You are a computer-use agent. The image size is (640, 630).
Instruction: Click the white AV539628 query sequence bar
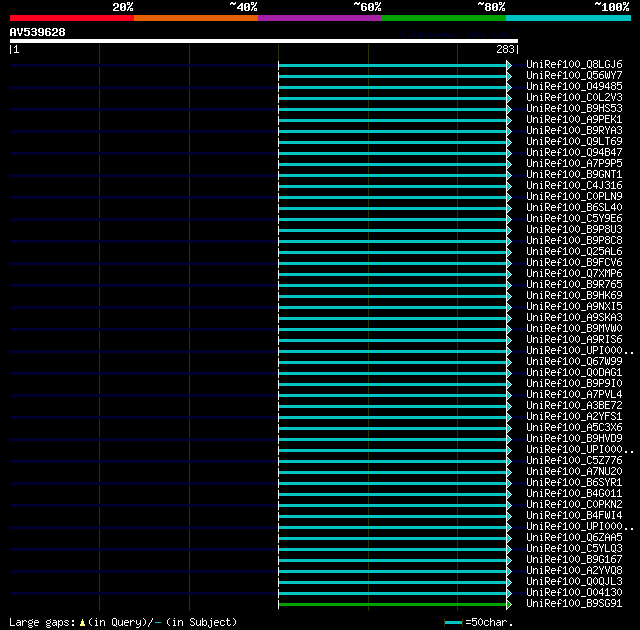click(x=264, y=41)
